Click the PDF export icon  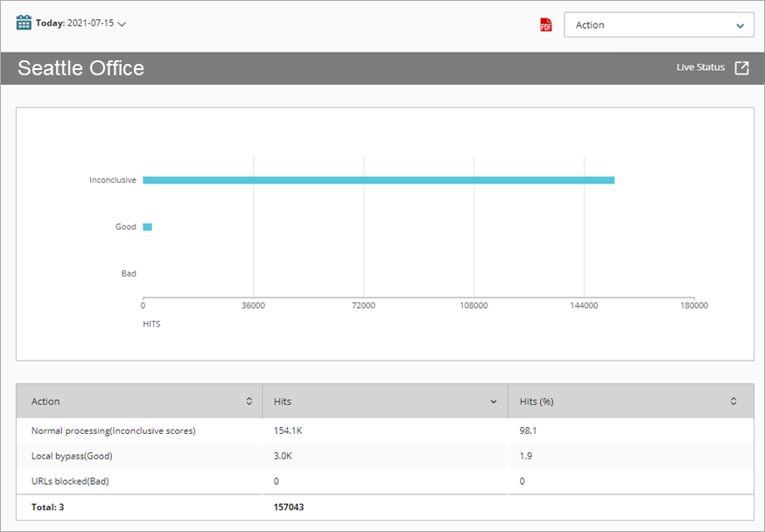pyautogui.click(x=545, y=24)
